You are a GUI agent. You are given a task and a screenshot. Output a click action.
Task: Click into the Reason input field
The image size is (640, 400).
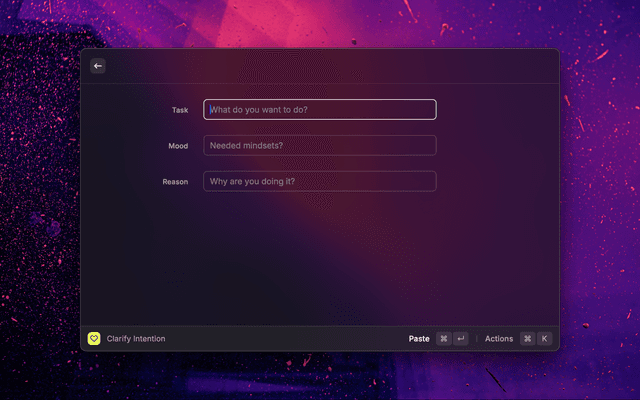pyautogui.click(x=320, y=182)
